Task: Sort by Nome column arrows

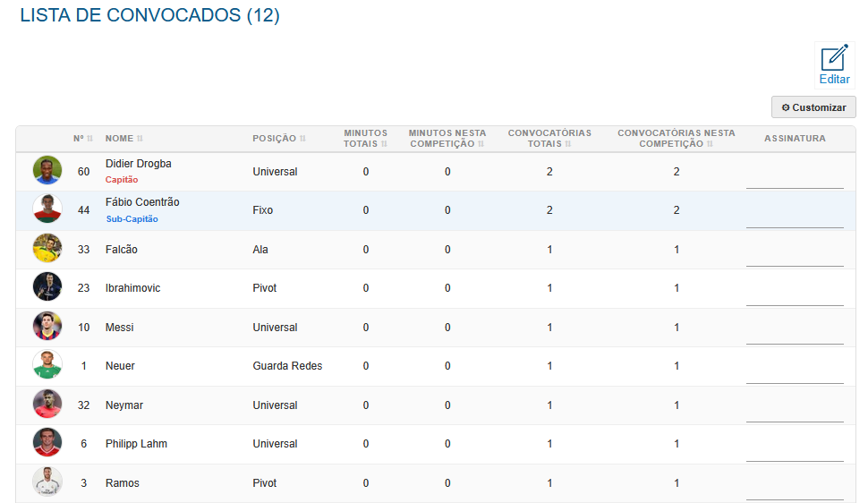Action: click(140, 139)
